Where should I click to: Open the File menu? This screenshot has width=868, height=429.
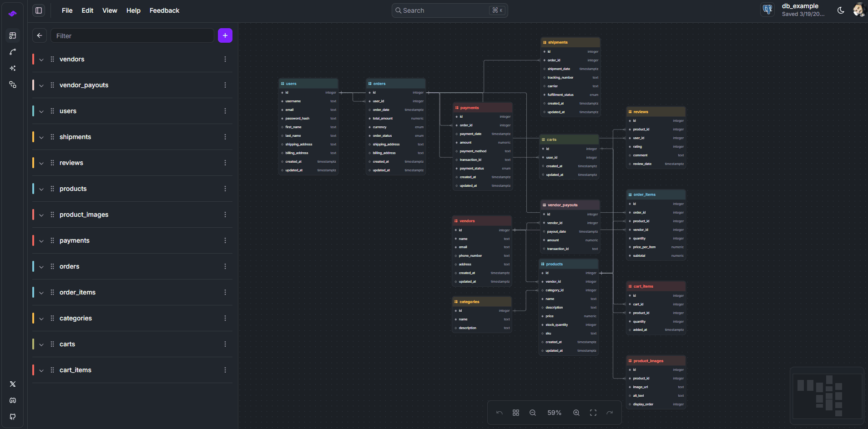coord(67,10)
